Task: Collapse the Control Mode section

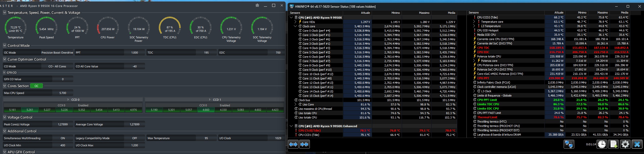Action: [5, 45]
